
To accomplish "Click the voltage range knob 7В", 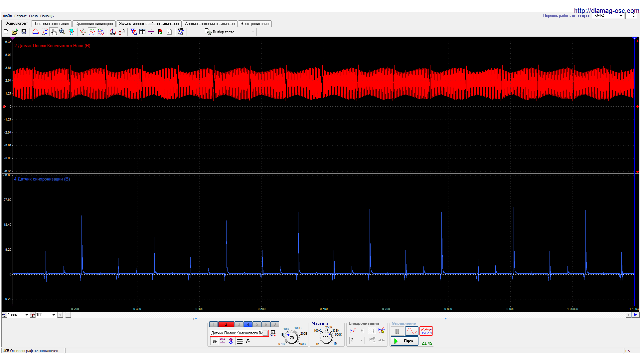I will point(292,338).
